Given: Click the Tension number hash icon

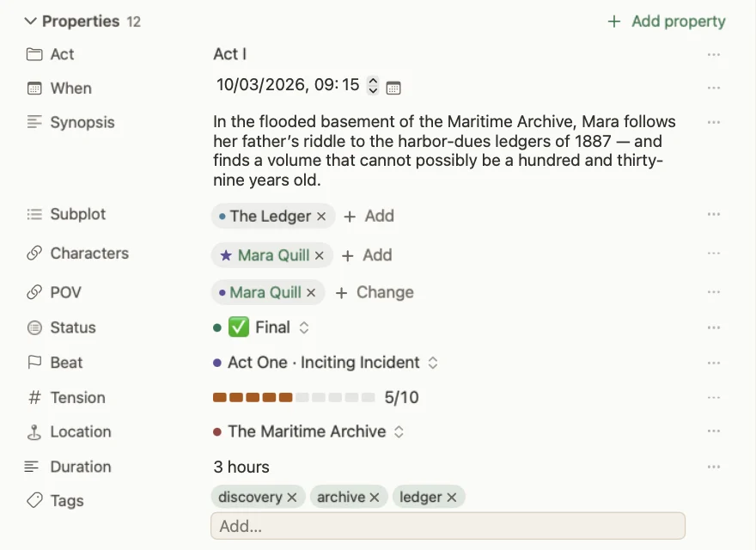Looking at the screenshot, I should click(x=34, y=398).
